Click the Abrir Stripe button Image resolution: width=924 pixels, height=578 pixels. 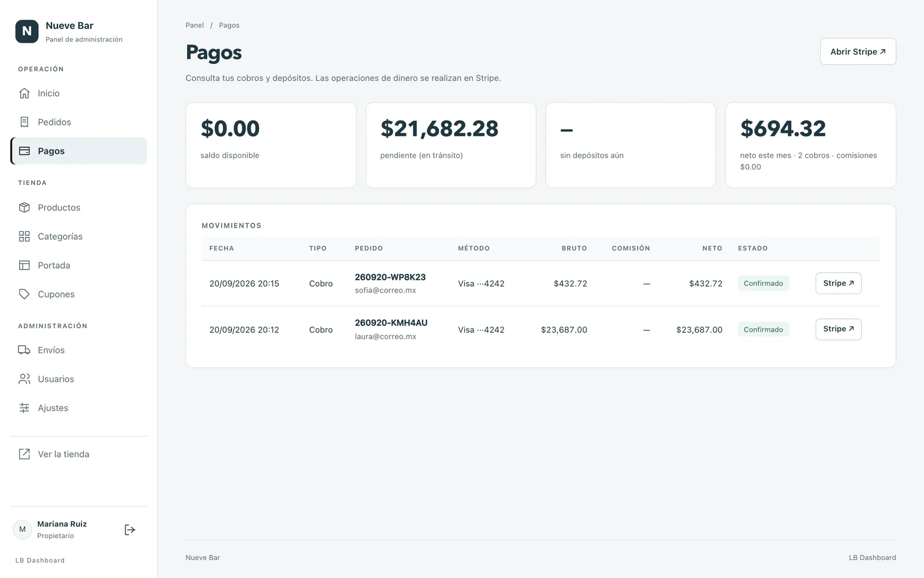pos(858,51)
